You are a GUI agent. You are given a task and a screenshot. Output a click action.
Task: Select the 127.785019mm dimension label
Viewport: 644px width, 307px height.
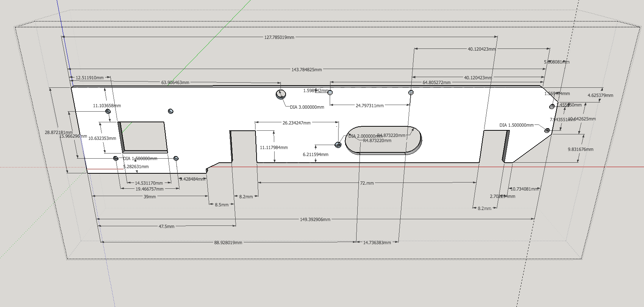coord(279,37)
